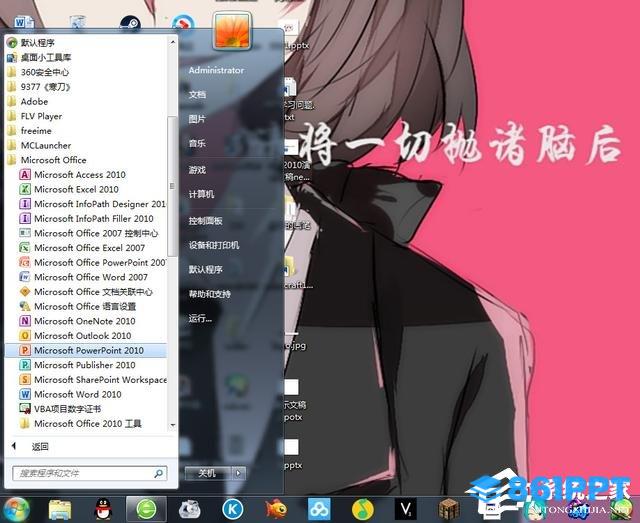Open QQ penguin icon in taskbar
Image resolution: width=640 pixels, height=523 pixels.
tap(103, 510)
